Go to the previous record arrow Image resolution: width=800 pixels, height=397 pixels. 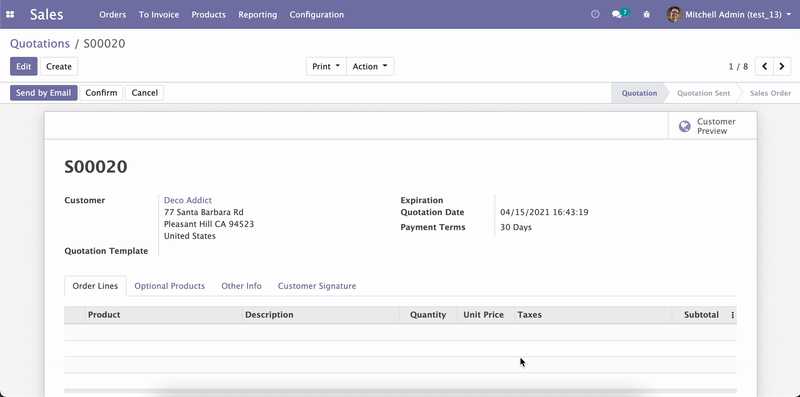[x=764, y=66]
